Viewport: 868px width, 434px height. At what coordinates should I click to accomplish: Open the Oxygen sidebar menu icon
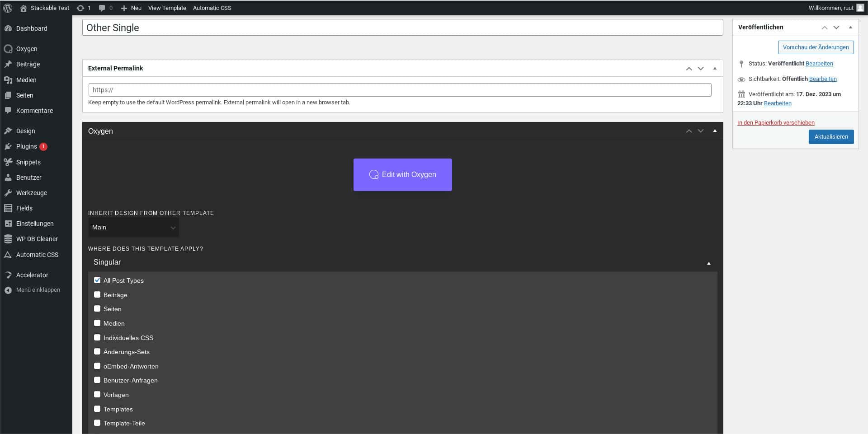[8, 49]
